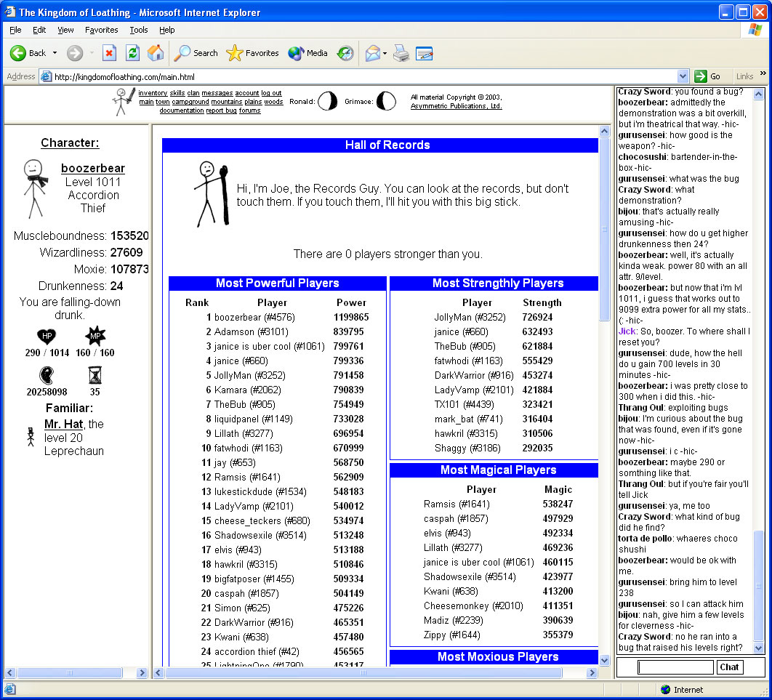The height and width of the screenshot is (700, 772).
Task: Open the Tools menu
Action: 138,30
